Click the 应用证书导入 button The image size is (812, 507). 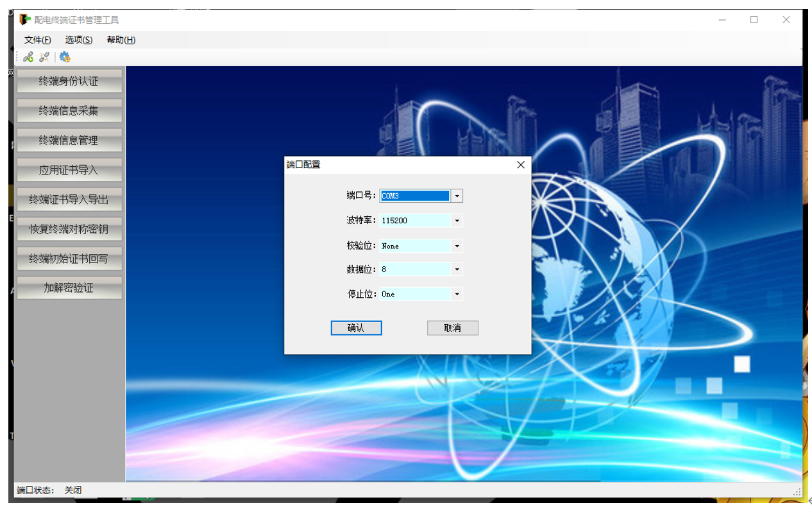[69, 170]
